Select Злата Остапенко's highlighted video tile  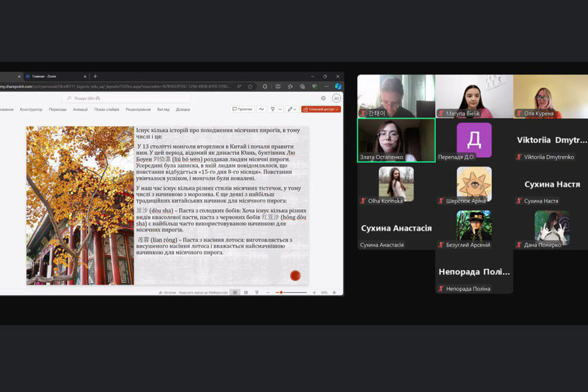click(397, 140)
